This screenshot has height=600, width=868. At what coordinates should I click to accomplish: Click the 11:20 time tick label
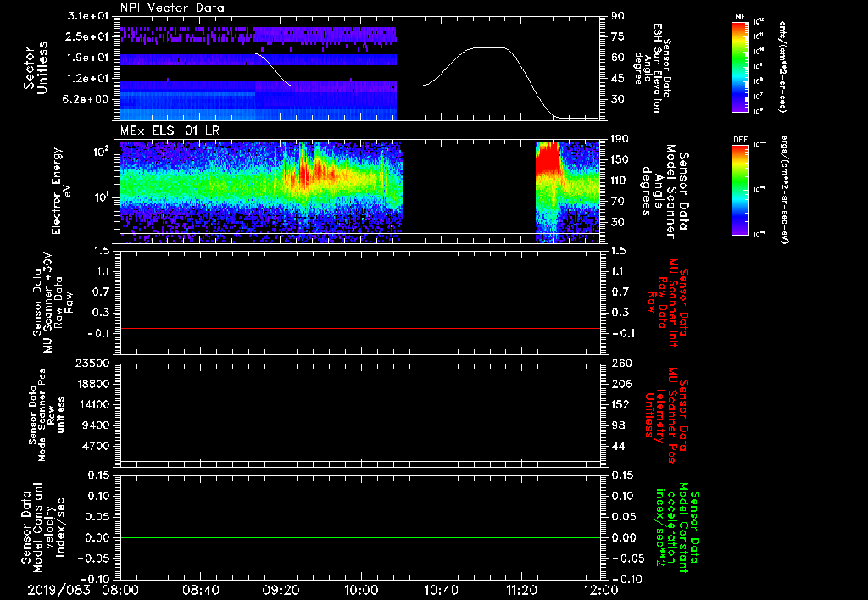(521, 590)
